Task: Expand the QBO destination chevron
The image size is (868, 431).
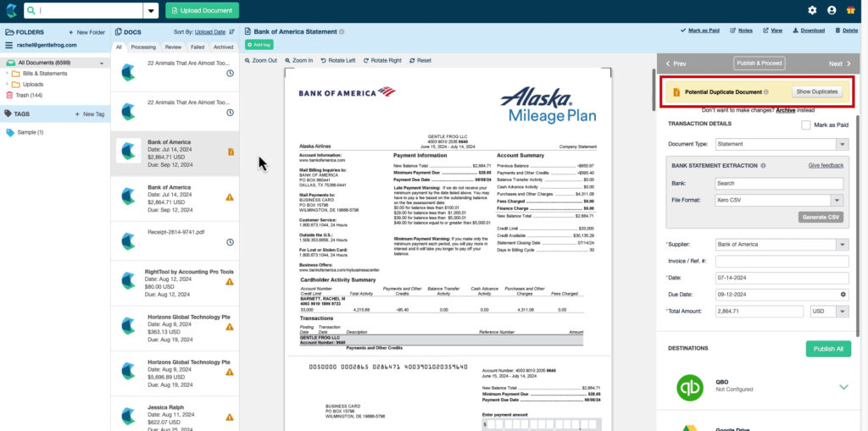Action: click(843, 387)
